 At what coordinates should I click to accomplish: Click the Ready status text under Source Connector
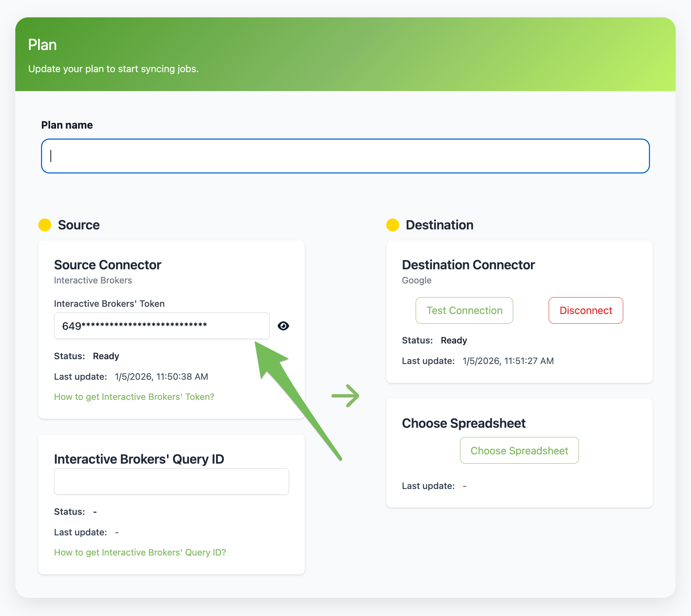[106, 356]
